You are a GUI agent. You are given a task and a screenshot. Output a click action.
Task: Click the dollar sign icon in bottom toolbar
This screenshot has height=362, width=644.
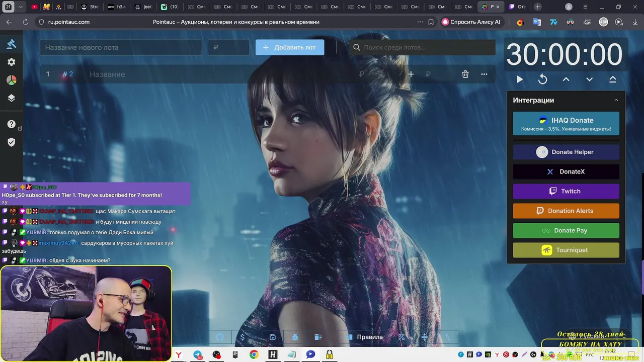(243, 337)
